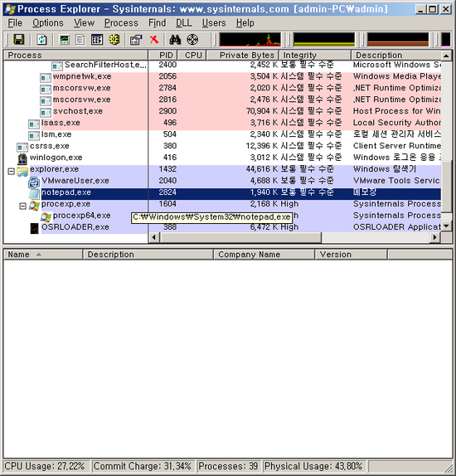Sort lower pane by Version column
Screen dimensions: 456x476
pyautogui.click(x=352, y=255)
